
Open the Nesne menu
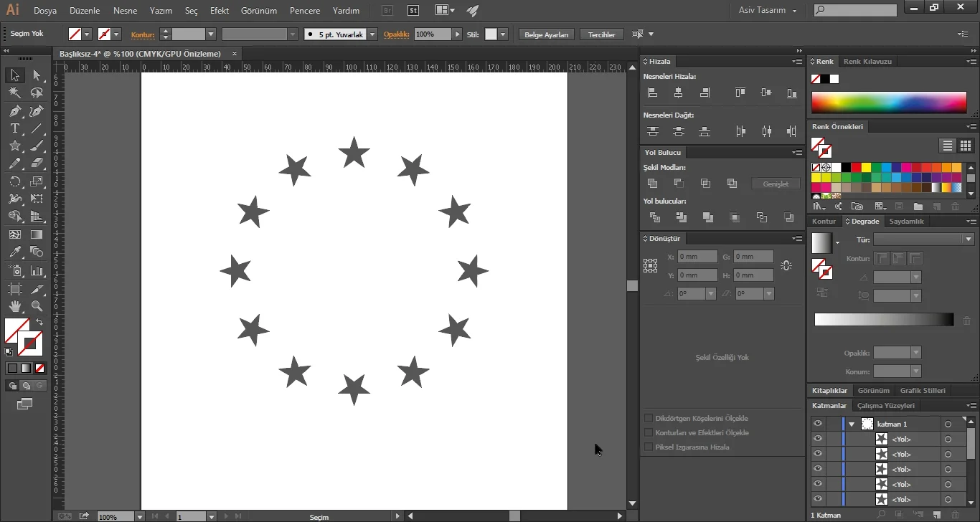coord(125,11)
